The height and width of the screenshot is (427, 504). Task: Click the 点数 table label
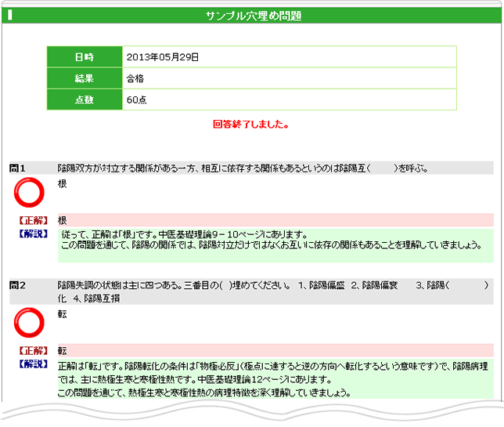tap(85, 100)
